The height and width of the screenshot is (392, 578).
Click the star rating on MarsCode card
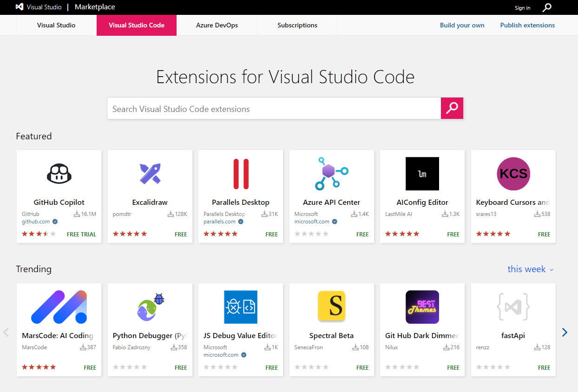pyautogui.click(x=39, y=367)
